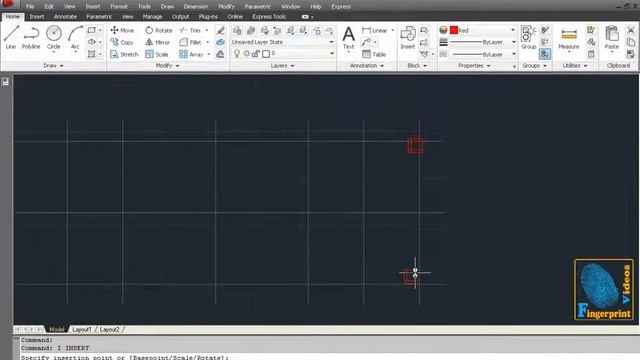
Task: Expand the Layers panel
Action: click(x=282, y=65)
